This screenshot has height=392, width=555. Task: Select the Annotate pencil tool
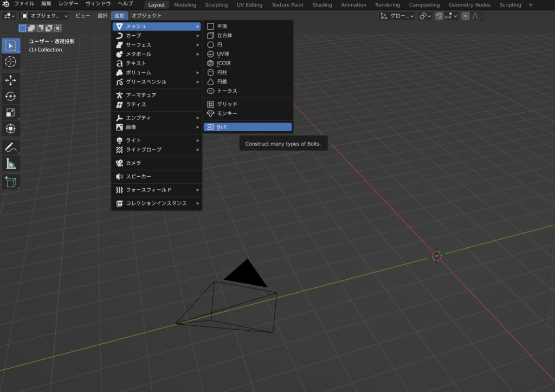point(10,147)
